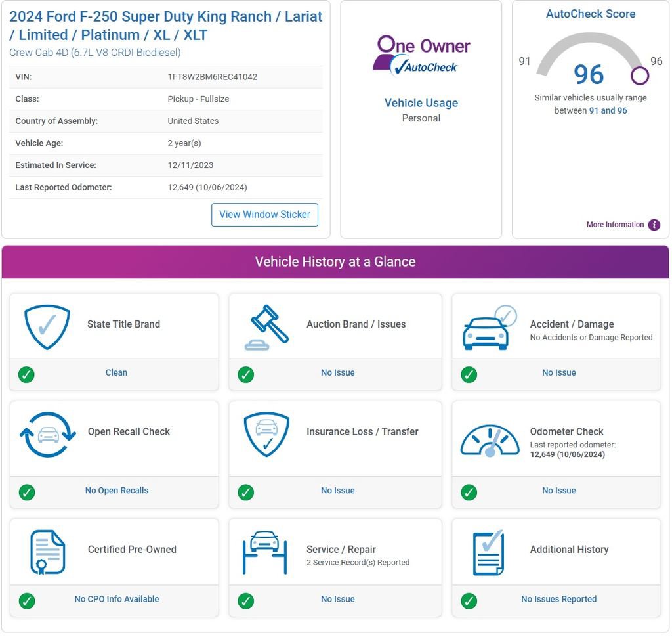Click the Certified Pre-Owned certificate icon
This screenshot has width=672, height=637.
click(47, 552)
